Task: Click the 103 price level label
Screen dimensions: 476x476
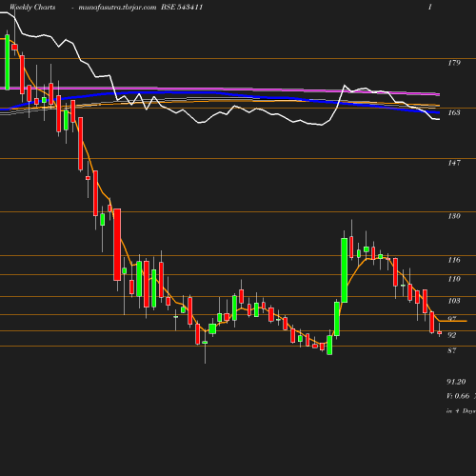Action: pyautogui.click(x=454, y=301)
